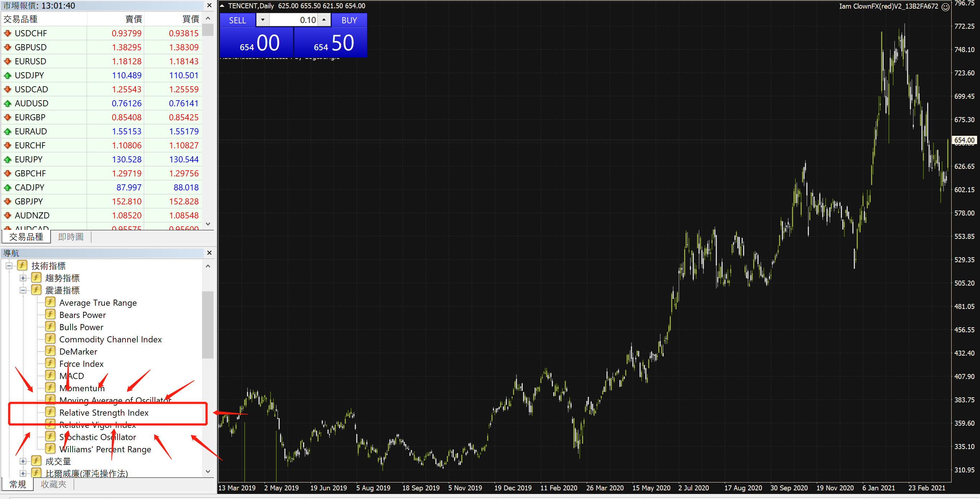This screenshot has height=499, width=980.
Task: Close the 導航 Navigator panel
Action: coord(209,253)
